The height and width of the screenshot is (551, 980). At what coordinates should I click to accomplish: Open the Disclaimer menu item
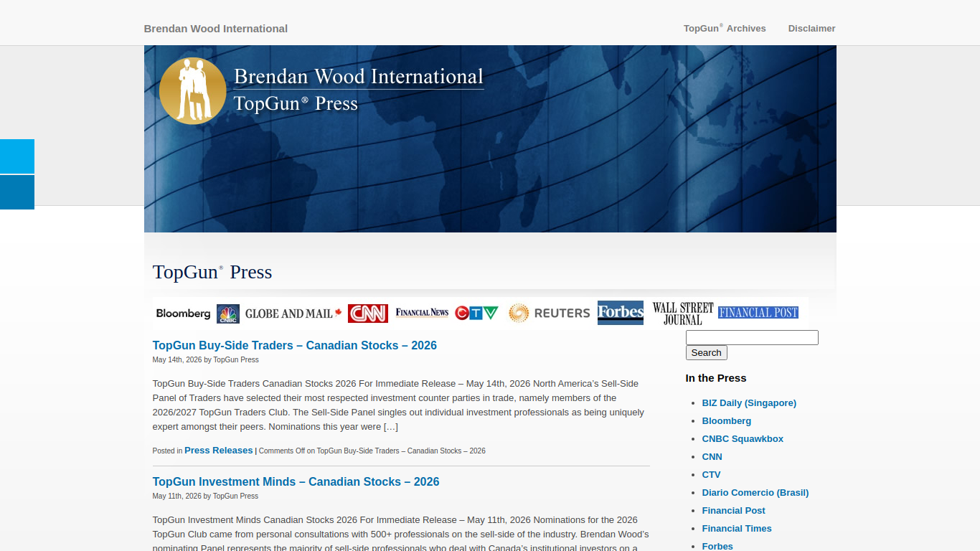point(811,29)
